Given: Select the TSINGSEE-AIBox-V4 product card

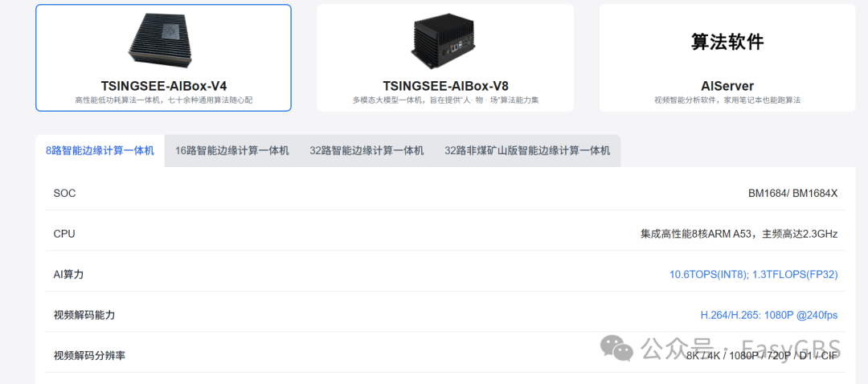Looking at the screenshot, I should 163,58.
